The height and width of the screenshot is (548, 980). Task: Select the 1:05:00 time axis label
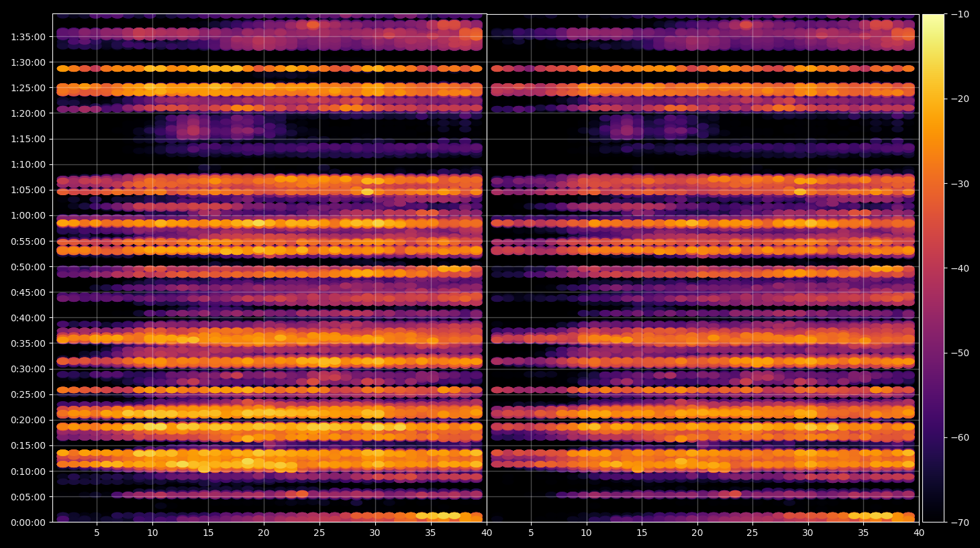pos(28,190)
